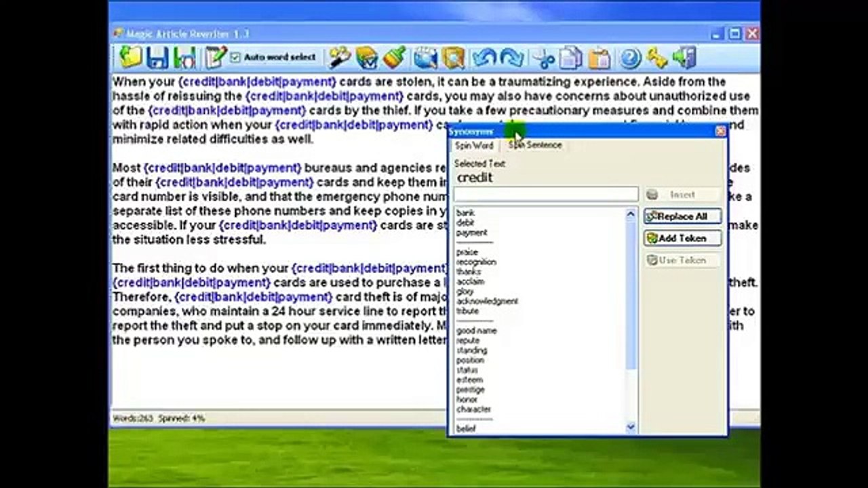
Task: Click the greyed-out Insert button
Action: pyautogui.click(x=682, y=195)
